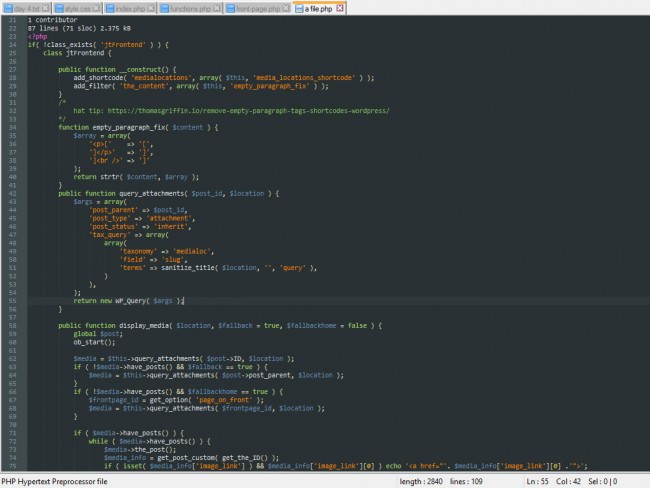This screenshot has width=650, height=488.
Task: Click 'medialoc' taxonomy value
Action: pos(193,251)
